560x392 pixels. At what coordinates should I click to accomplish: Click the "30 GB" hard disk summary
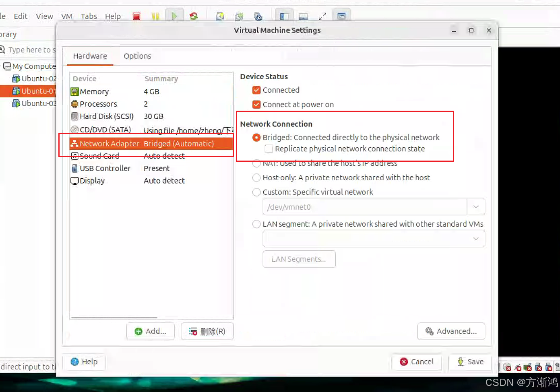pyautogui.click(x=153, y=117)
